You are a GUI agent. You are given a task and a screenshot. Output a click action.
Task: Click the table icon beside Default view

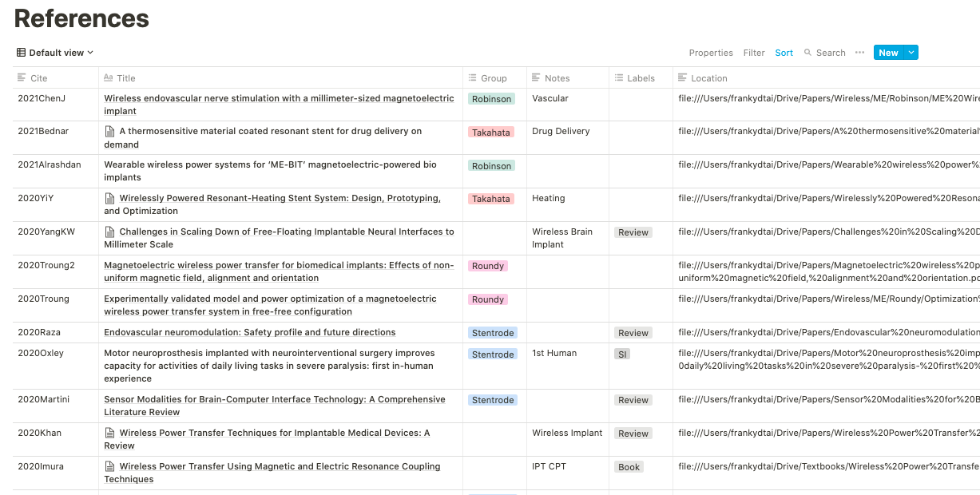click(x=21, y=53)
